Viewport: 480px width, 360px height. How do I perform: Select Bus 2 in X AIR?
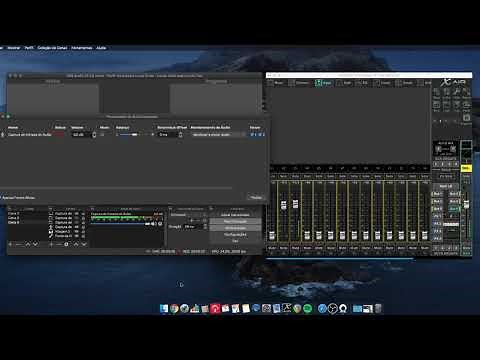pos(454,194)
